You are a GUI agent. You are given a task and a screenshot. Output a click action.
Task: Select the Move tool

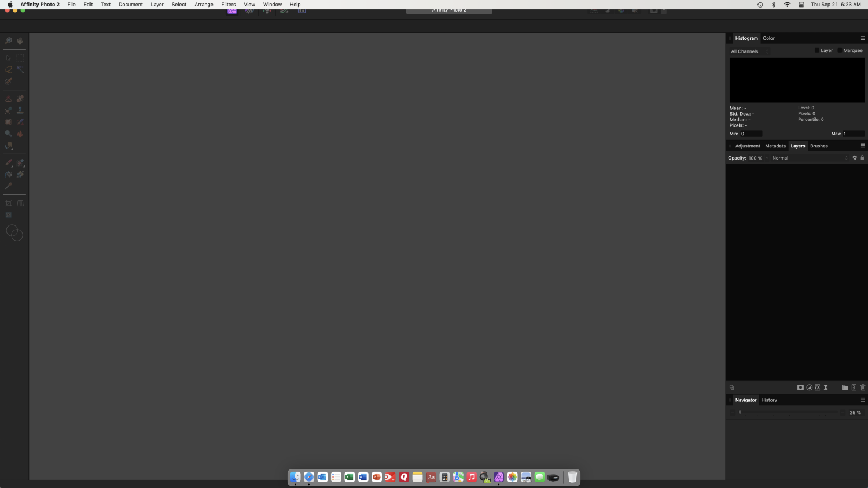point(8,57)
